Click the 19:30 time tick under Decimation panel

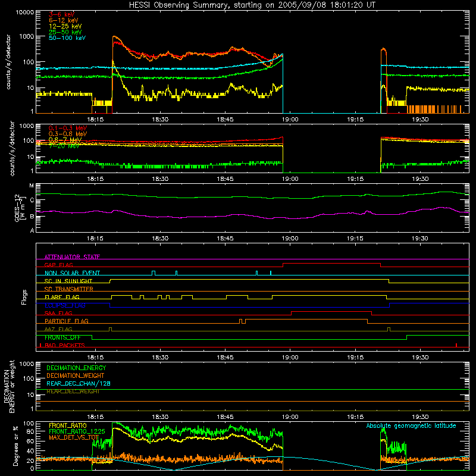[420, 417]
